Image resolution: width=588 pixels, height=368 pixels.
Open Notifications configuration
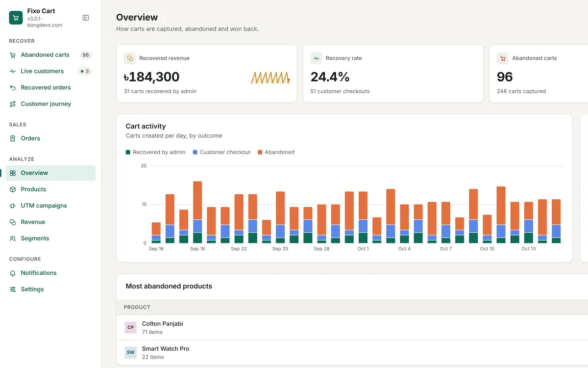pyautogui.click(x=50, y=273)
